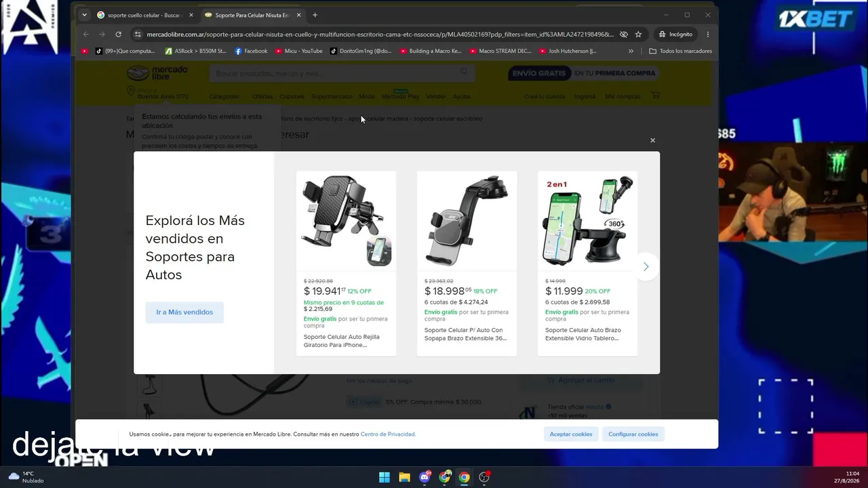Open the $19.941 car vent holder image
Screen dimensions: 868x488
click(x=346, y=220)
